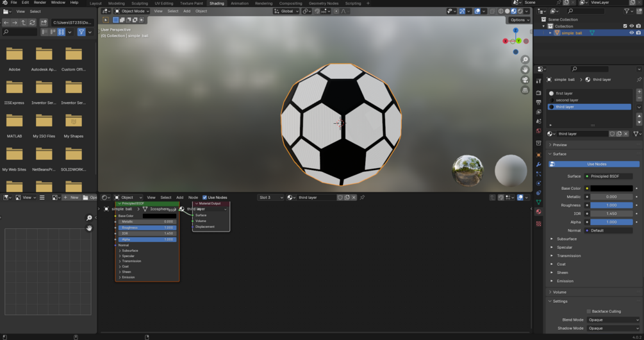Enable Backface Culling checkbox
The height and width of the screenshot is (340, 644).
pos(588,311)
